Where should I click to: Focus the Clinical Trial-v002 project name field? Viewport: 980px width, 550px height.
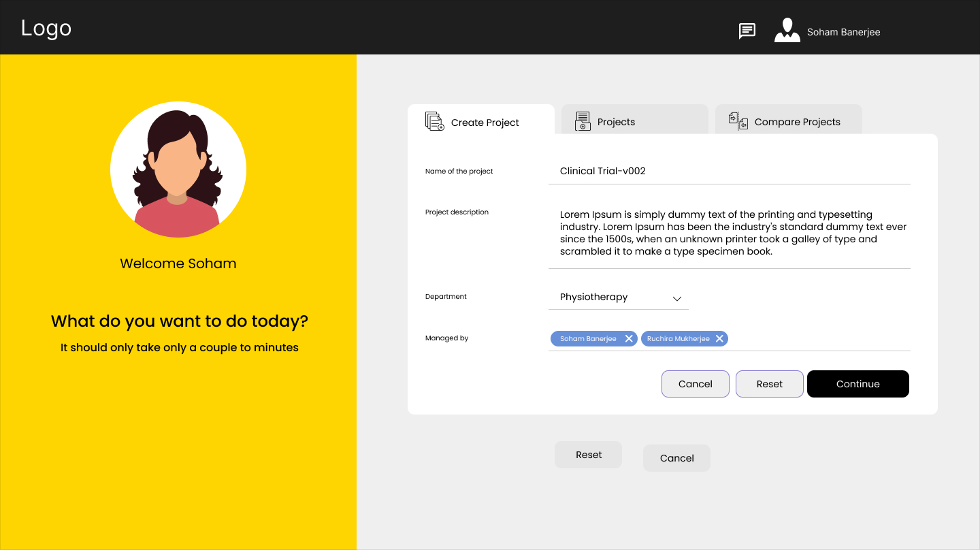[728, 172]
